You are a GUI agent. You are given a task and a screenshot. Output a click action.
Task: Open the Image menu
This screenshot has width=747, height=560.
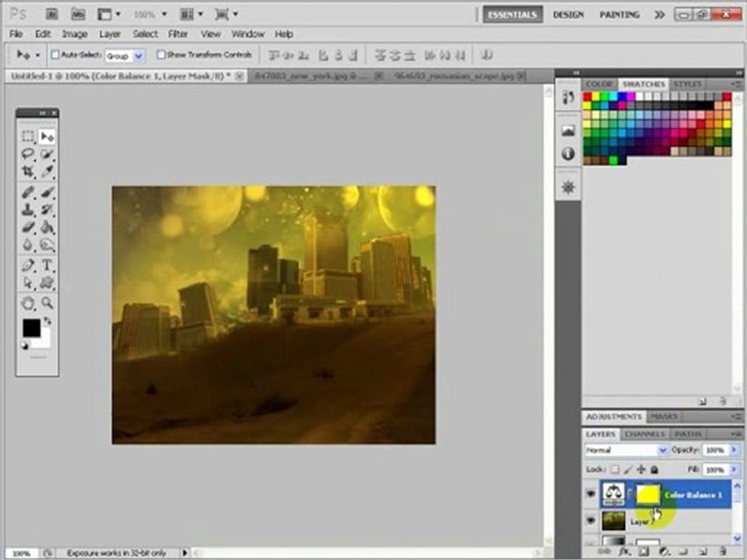(x=75, y=33)
